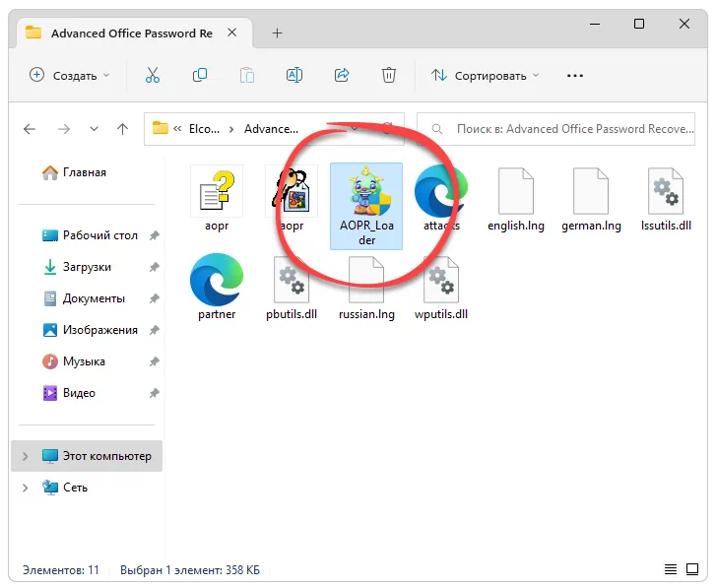Select the english.lng file

coord(516,199)
